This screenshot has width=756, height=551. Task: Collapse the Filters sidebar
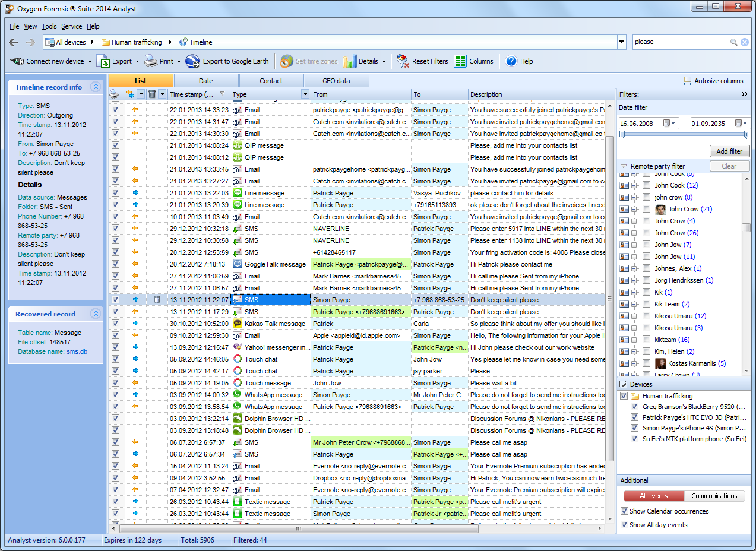[x=745, y=94]
